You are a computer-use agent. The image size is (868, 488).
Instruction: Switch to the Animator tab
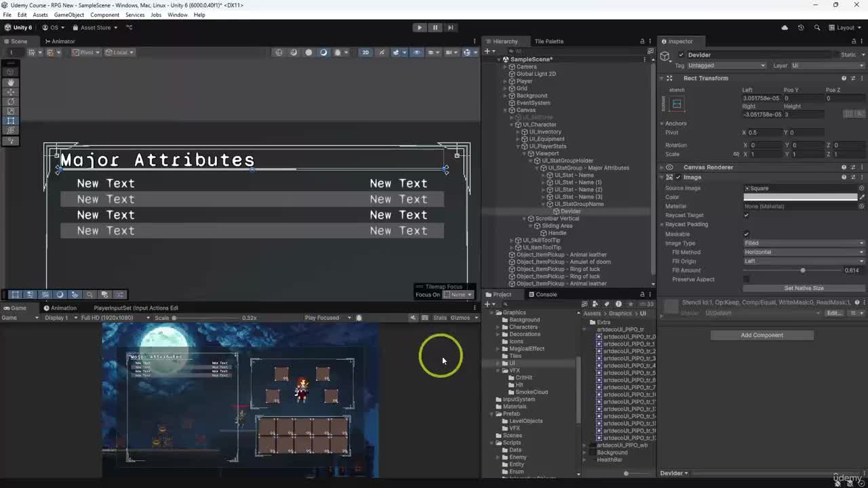[59, 41]
